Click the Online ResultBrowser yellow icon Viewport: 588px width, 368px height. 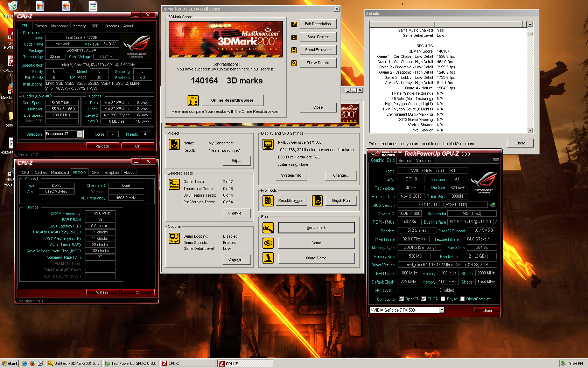point(193,101)
